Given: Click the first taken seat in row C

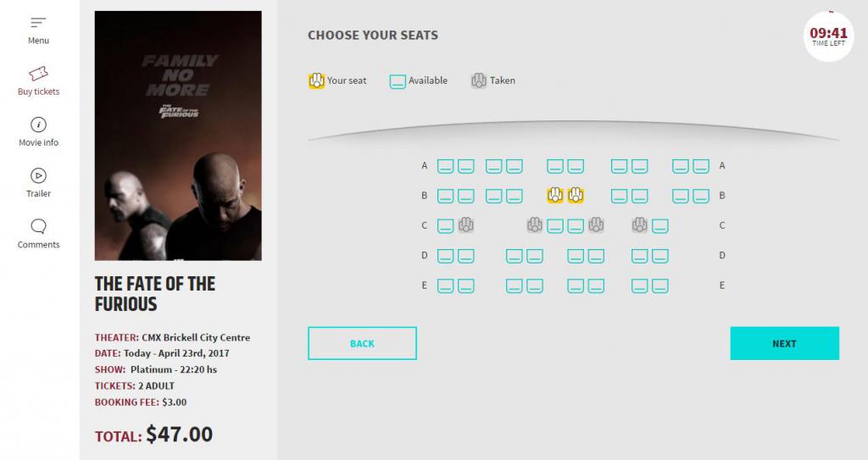Looking at the screenshot, I should (465, 225).
